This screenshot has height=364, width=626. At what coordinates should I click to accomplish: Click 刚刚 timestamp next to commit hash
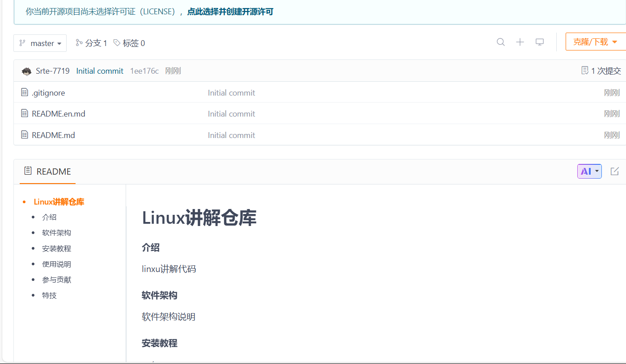[173, 71]
